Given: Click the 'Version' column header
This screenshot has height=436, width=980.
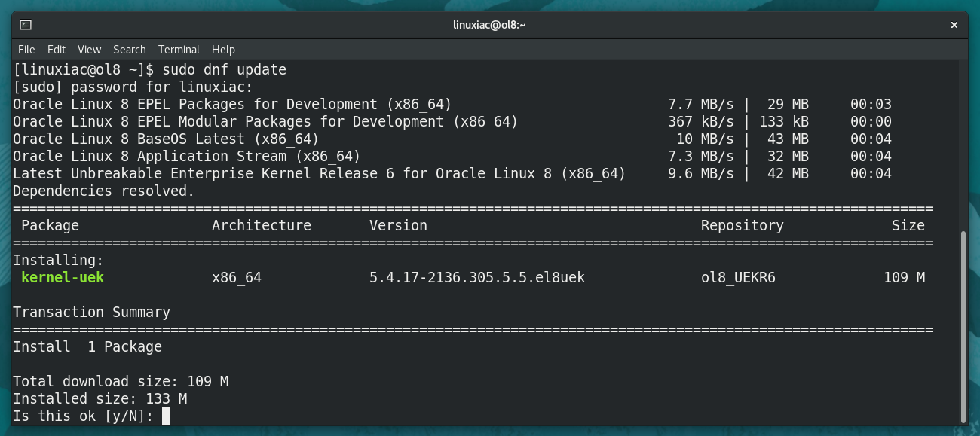Looking at the screenshot, I should [x=398, y=226].
